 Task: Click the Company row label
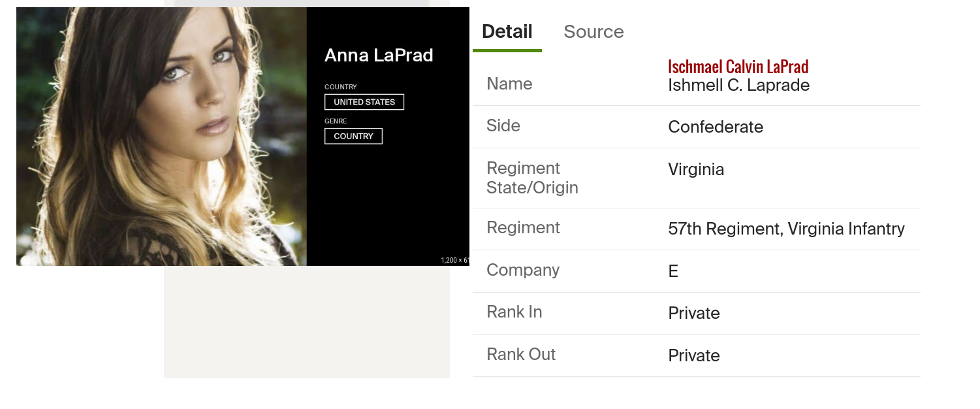[523, 270]
